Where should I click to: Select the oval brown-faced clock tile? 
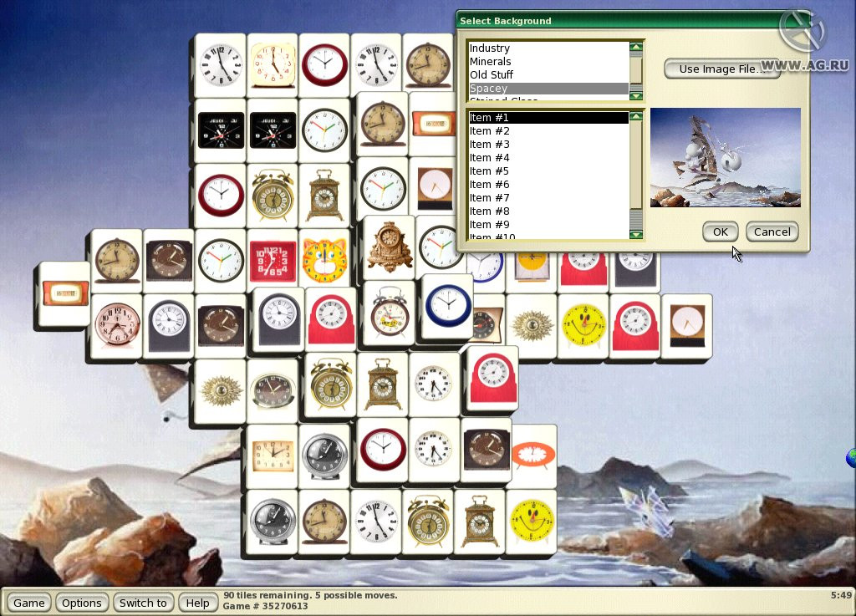[x=273, y=390]
